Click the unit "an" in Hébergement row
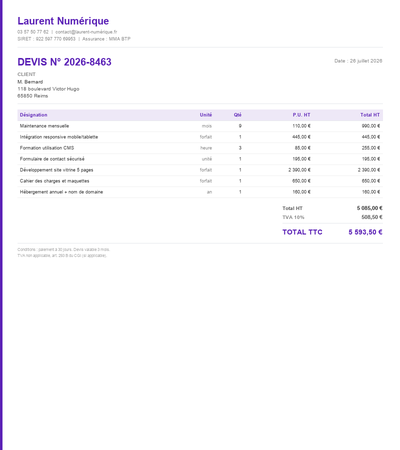The width and height of the screenshot is (400, 450). 209,192
